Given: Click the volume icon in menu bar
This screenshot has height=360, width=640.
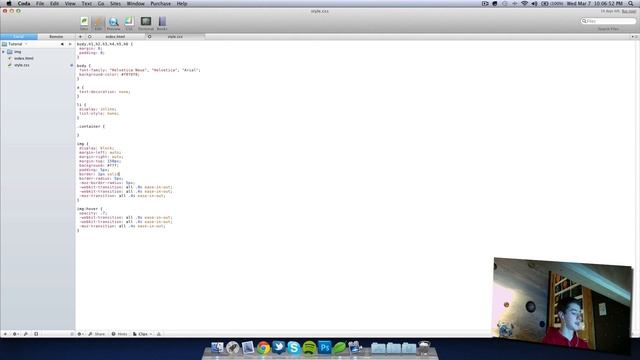Looking at the screenshot, I should point(534,4).
